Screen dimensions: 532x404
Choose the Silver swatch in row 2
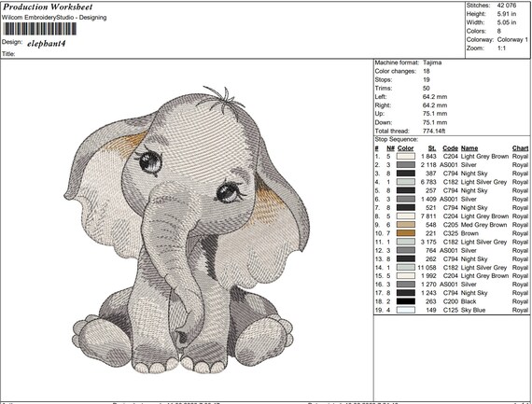(406, 165)
